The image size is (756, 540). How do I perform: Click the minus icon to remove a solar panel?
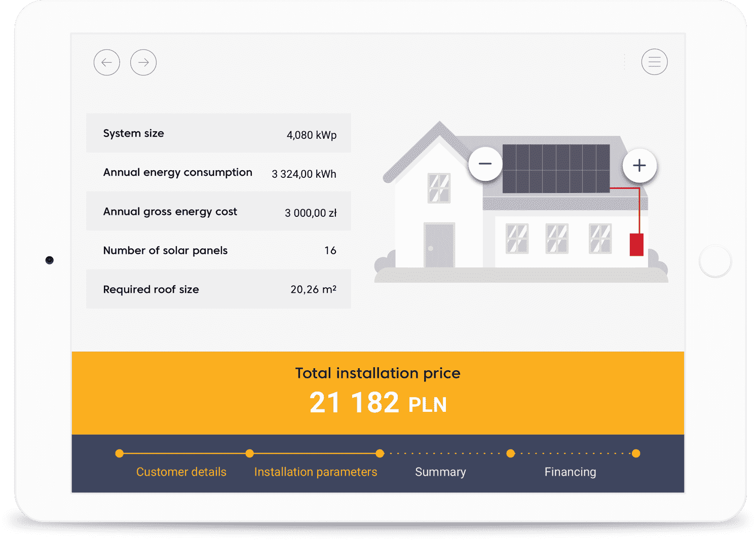(x=485, y=164)
